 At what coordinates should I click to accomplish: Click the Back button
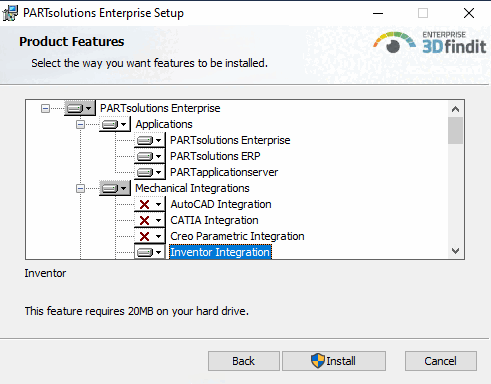tap(244, 361)
